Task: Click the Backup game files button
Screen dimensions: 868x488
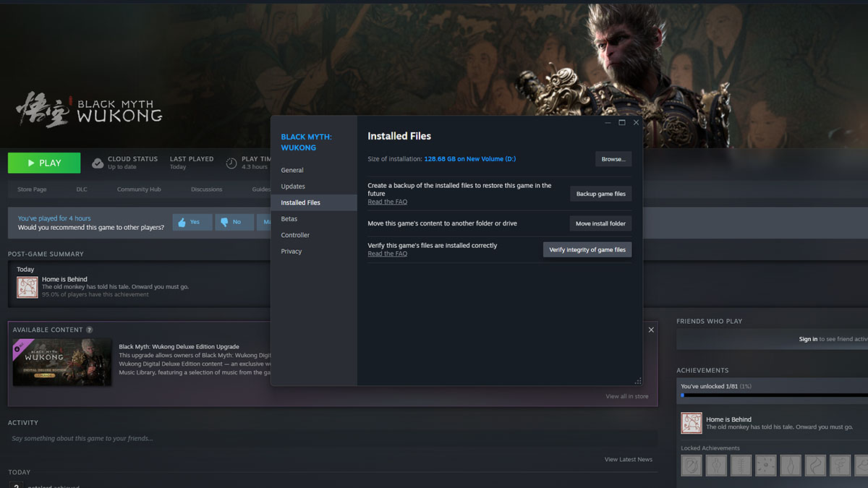Action: pos(600,194)
